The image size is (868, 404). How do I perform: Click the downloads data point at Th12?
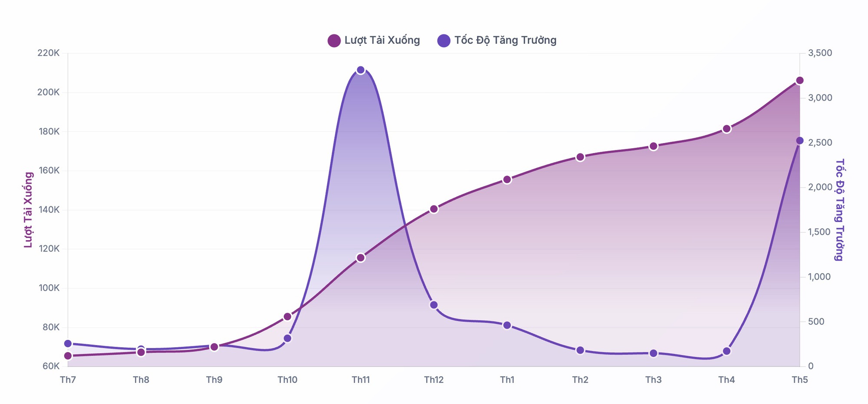pyautogui.click(x=434, y=209)
